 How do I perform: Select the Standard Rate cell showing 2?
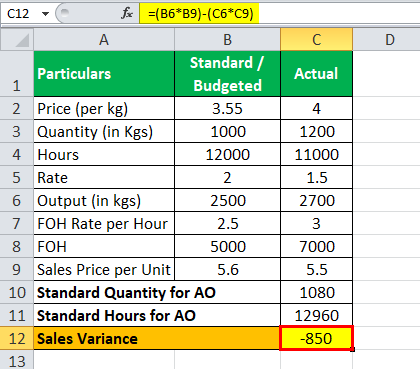tap(227, 177)
